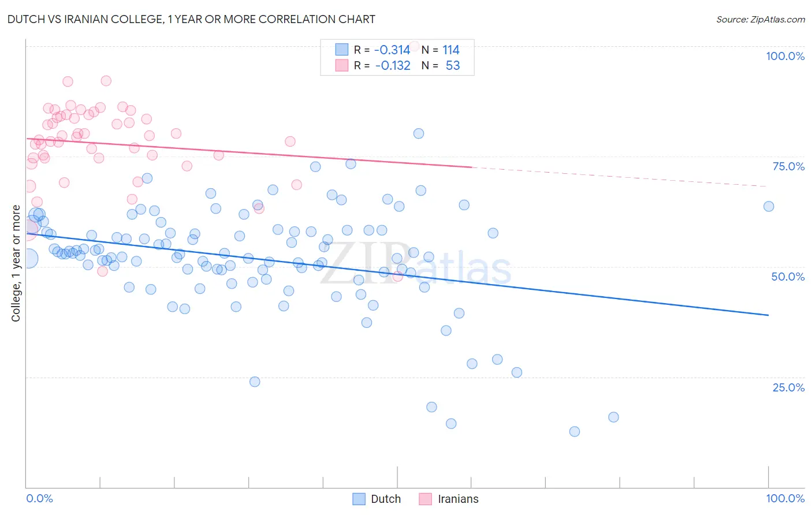Image resolution: width=812 pixels, height=515 pixels.
Task: Click the 50.0% y-axis label
Action: pos(788,277)
